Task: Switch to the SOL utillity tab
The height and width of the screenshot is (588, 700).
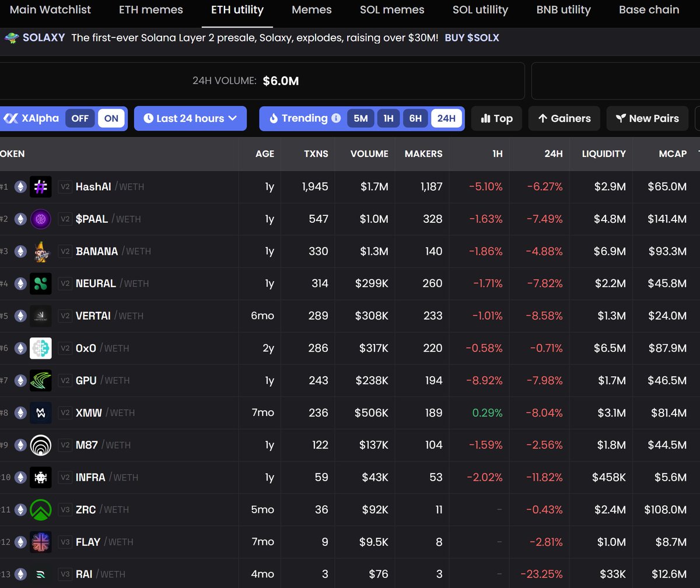Action: click(480, 10)
